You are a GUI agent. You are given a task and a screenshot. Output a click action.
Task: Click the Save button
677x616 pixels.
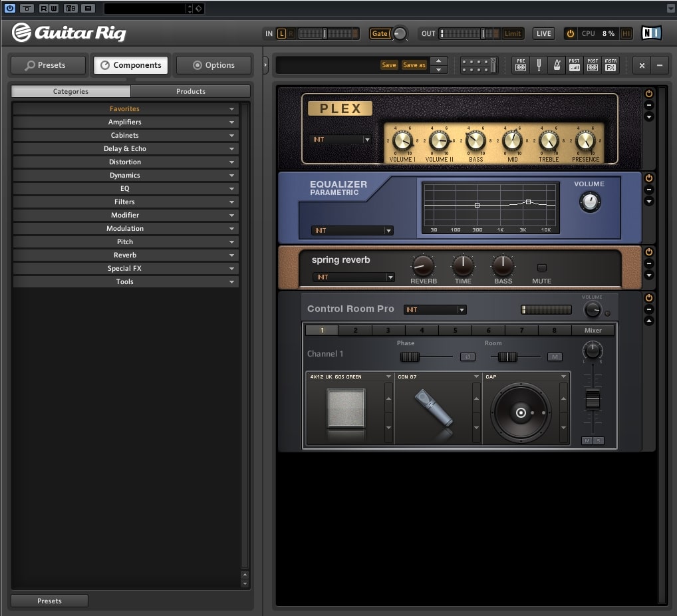pos(389,65)
